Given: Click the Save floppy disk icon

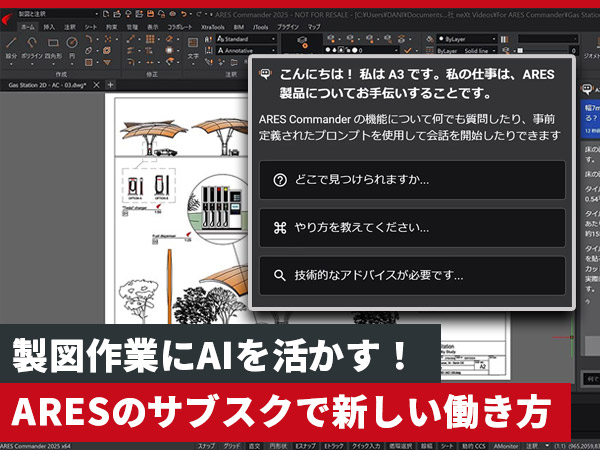Looking at the screenshot, I should coord(150,14).
